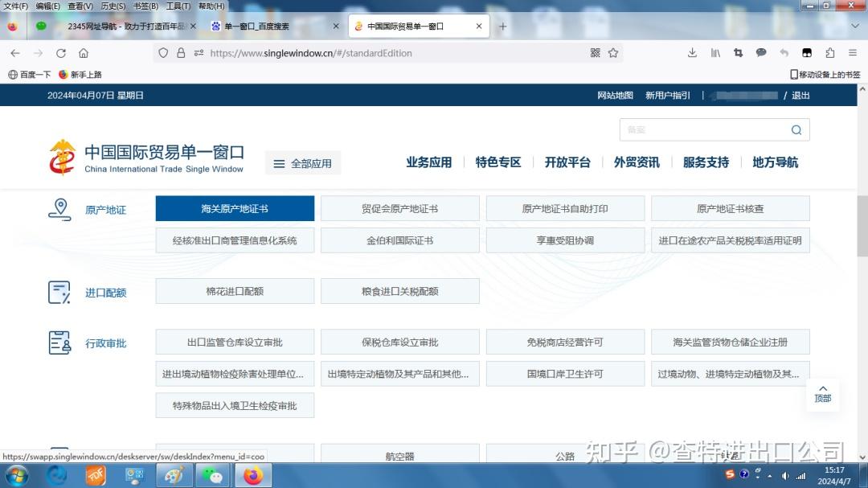This screenshot has height=488, width=868.
Task: Click the 进口配额 document icon in sidebar
Action: 59,291
